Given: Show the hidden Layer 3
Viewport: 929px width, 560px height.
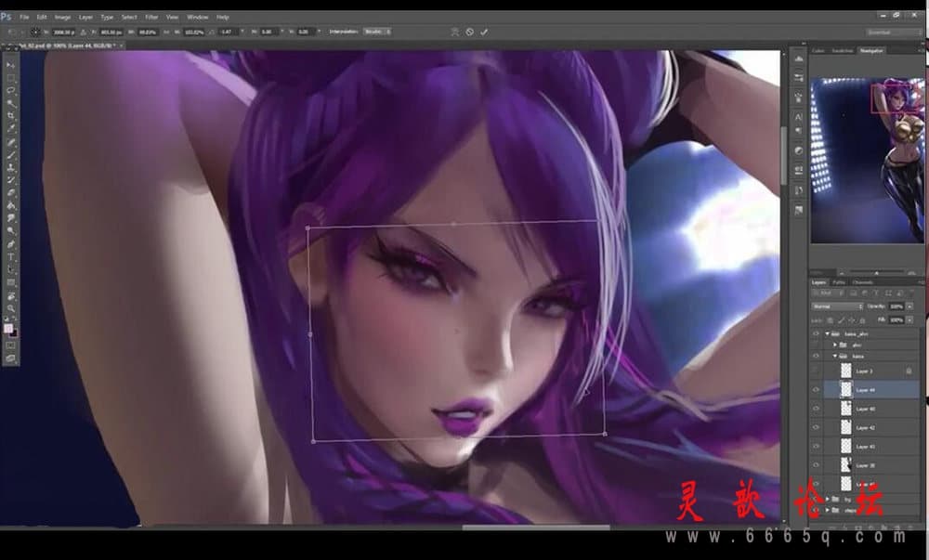Looking at the screenshot, I should (x=816, y=371).
